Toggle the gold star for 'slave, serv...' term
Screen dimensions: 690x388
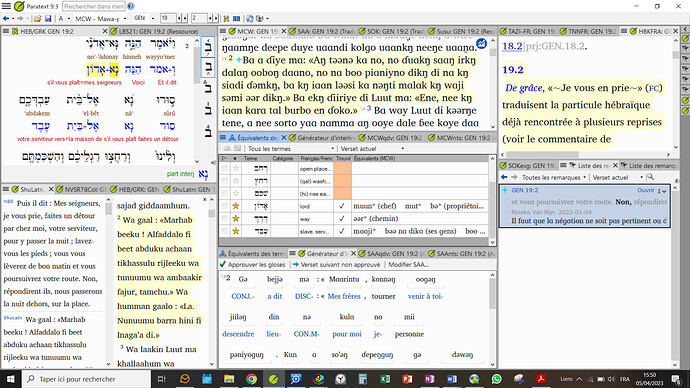point(236,231)
